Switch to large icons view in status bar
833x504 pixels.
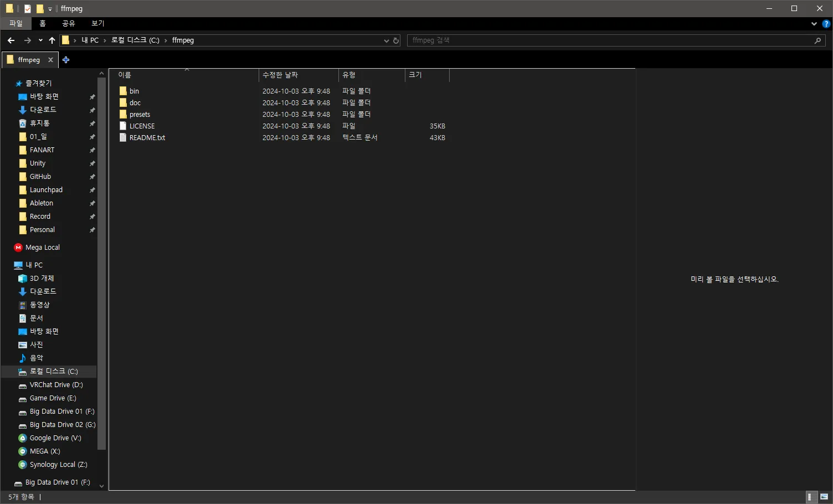click(824, 497)
